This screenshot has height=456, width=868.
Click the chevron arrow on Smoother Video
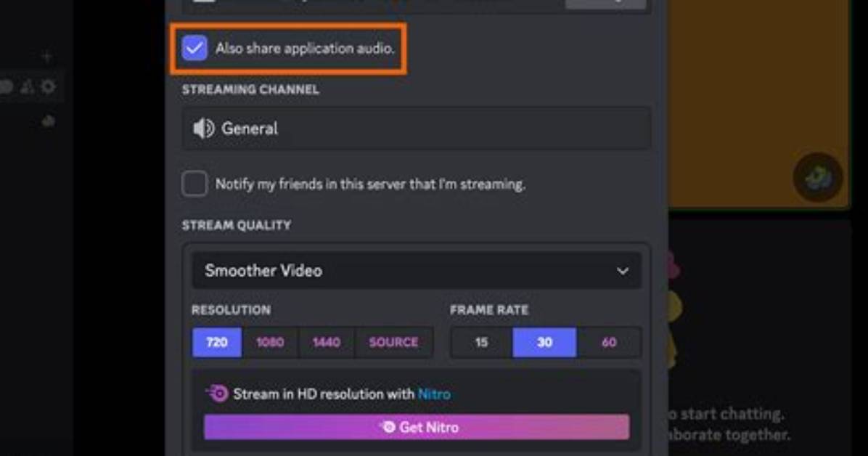[x=623, y=271]
